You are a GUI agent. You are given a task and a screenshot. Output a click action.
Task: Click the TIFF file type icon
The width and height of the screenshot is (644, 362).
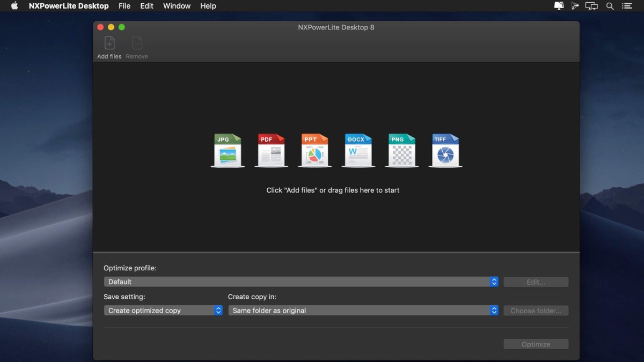pyautogui.click(x=445, y=150)
